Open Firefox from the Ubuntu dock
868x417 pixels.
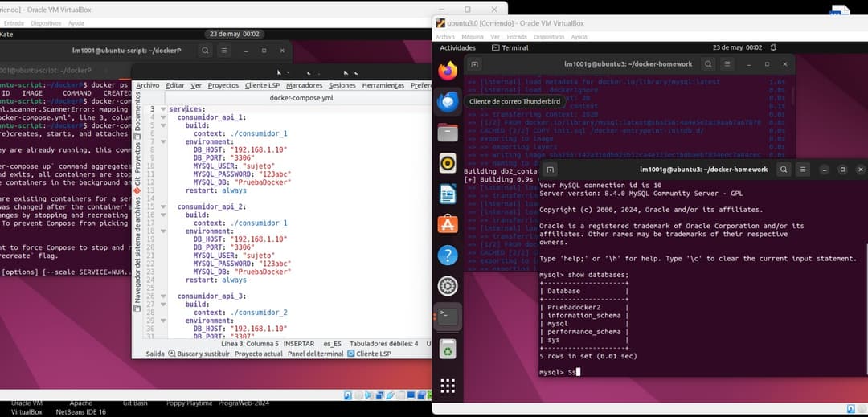[448, 70]
